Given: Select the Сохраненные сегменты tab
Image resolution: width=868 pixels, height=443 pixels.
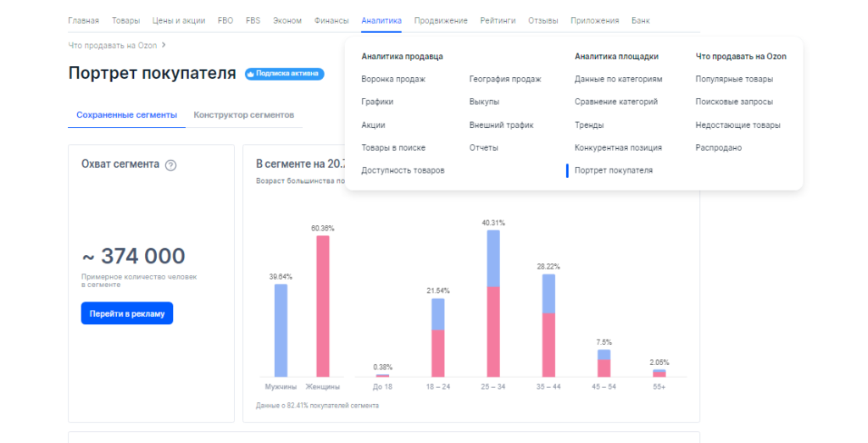Looking at the screenshot, I should (126, 114).
